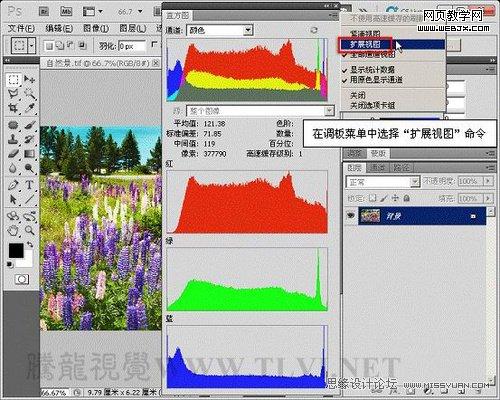The image size is (500, 400).
Task: Swap foreground and background colors
Action: [x=30, y=244]
